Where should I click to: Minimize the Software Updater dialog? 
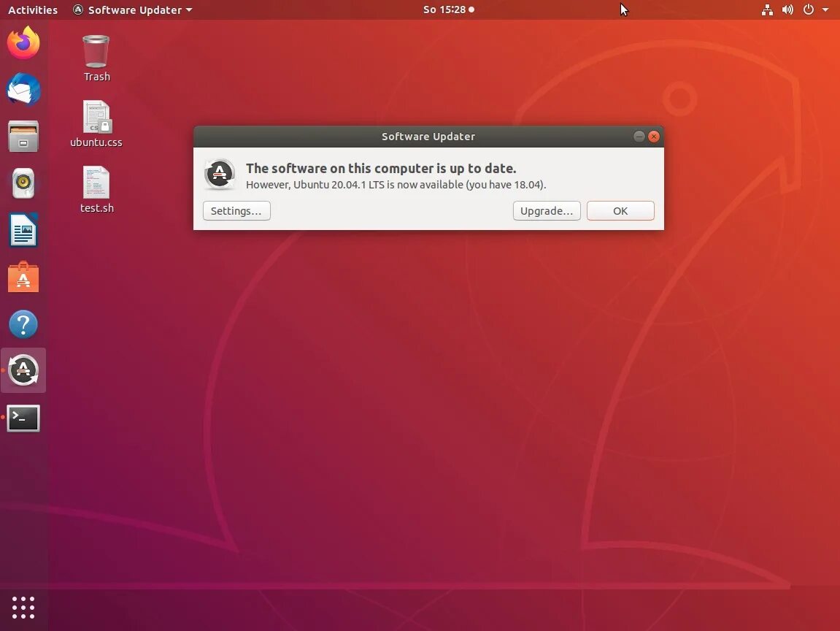pos(639,137)
